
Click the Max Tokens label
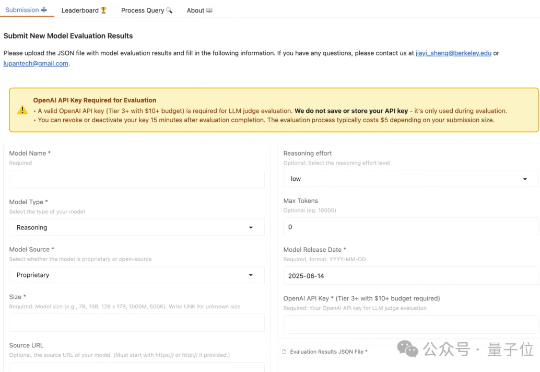(x=301, y=201)
